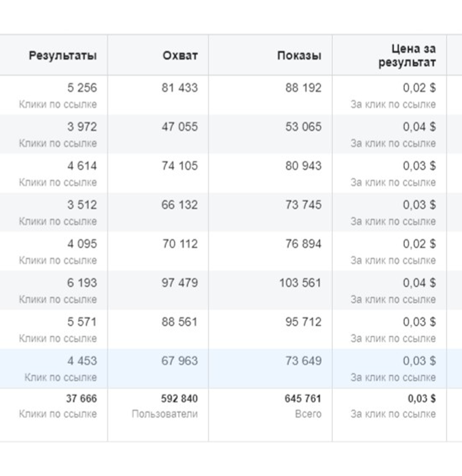
Task: Select the row with 4 095 results
Action: [x=231, y=251]
